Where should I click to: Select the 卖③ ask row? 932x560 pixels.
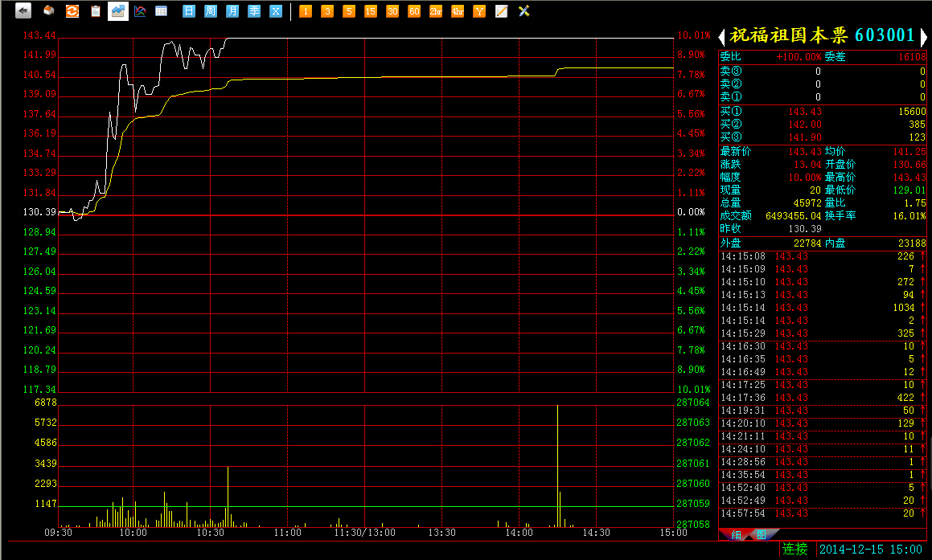tap(823, 72)
